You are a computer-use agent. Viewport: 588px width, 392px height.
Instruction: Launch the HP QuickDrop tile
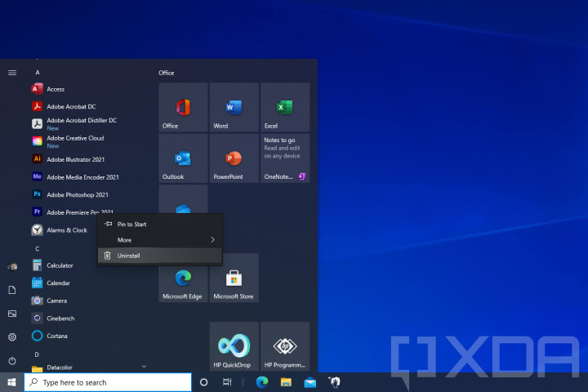click(234, 346)
